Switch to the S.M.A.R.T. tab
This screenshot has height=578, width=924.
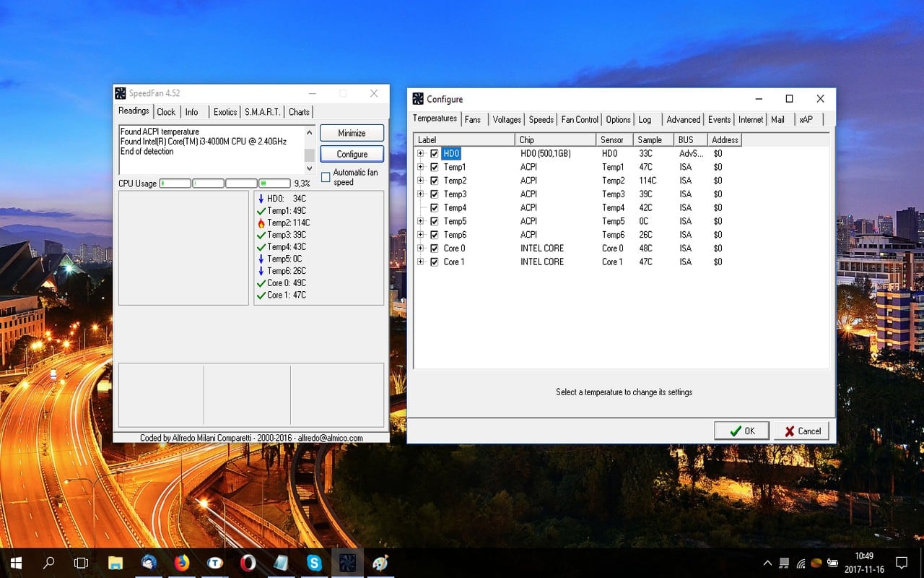[x=261, y=112]
